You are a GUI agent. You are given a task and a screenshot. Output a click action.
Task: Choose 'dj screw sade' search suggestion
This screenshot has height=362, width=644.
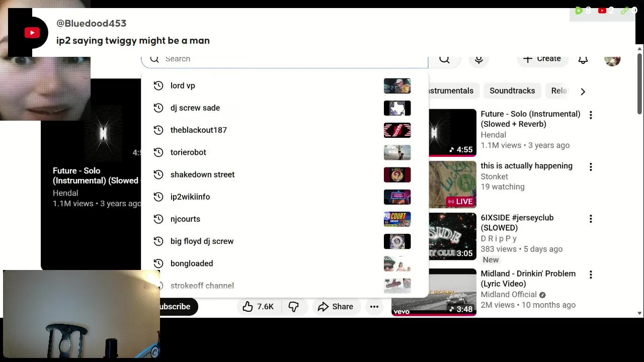[285, 108]
